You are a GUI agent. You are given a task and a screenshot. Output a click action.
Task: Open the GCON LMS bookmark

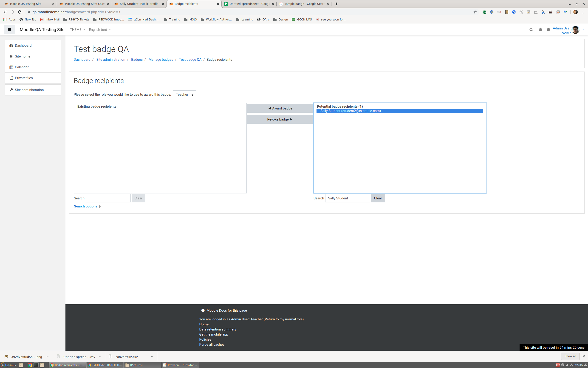302,20
